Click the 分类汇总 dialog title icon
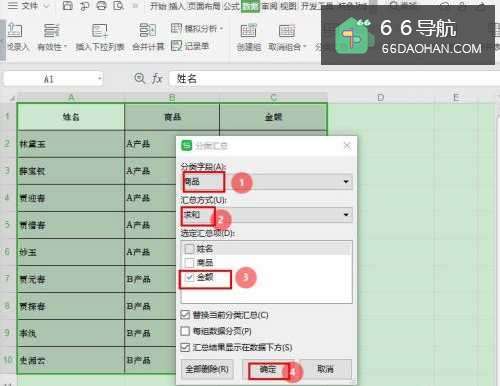This screenshot has height=386, width=500. pyautogui.click(x=187, y=146)
